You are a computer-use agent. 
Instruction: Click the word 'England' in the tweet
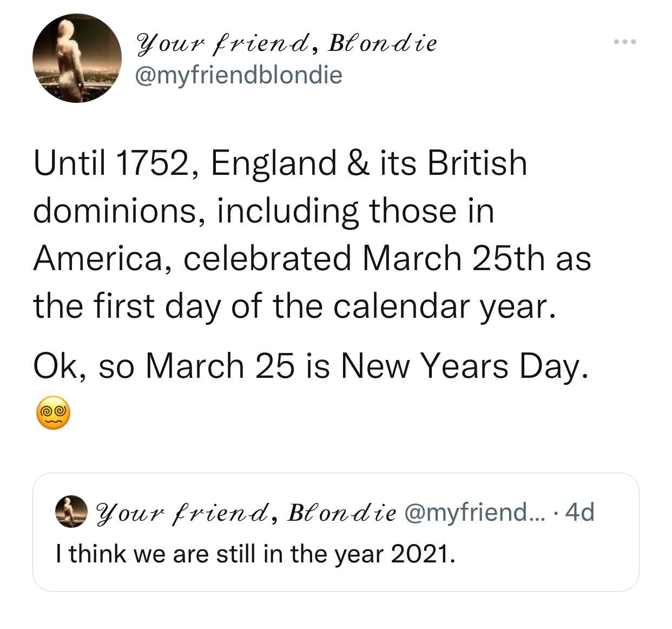coord(273,164)
